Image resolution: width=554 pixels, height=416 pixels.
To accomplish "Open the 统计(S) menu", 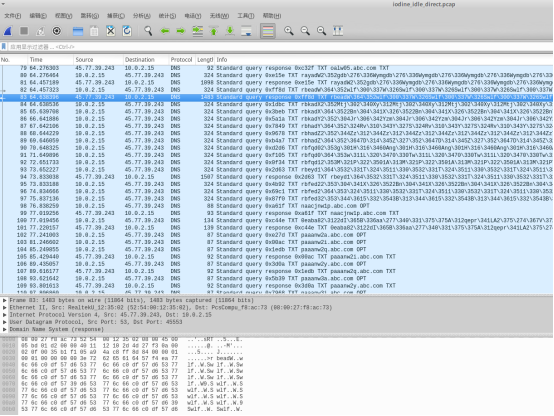I will 167,16.
